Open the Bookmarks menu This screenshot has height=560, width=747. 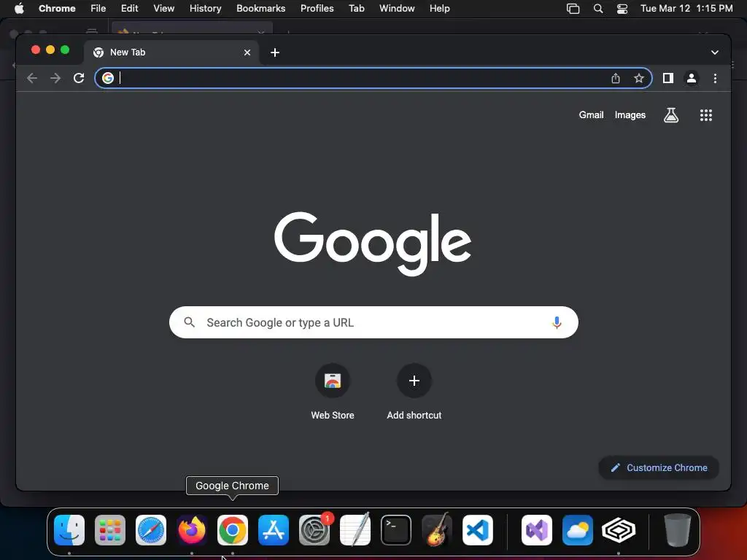tap(260, 8)
